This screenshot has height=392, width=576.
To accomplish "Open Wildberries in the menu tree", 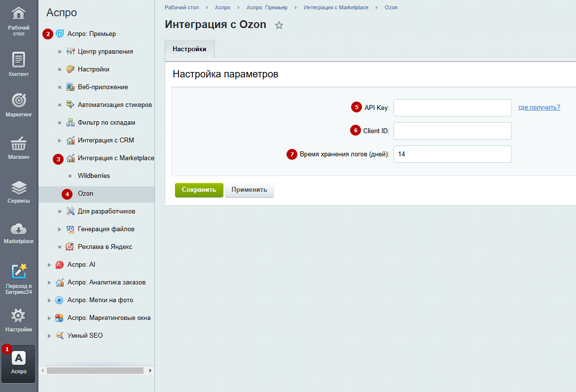I will [94, 176].
